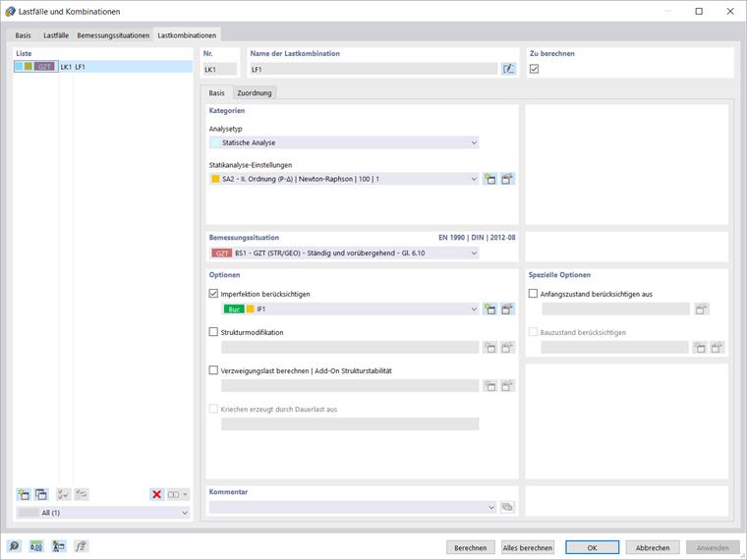
Task: Delete the selected load combination with red X
Action: pos(156,494)
